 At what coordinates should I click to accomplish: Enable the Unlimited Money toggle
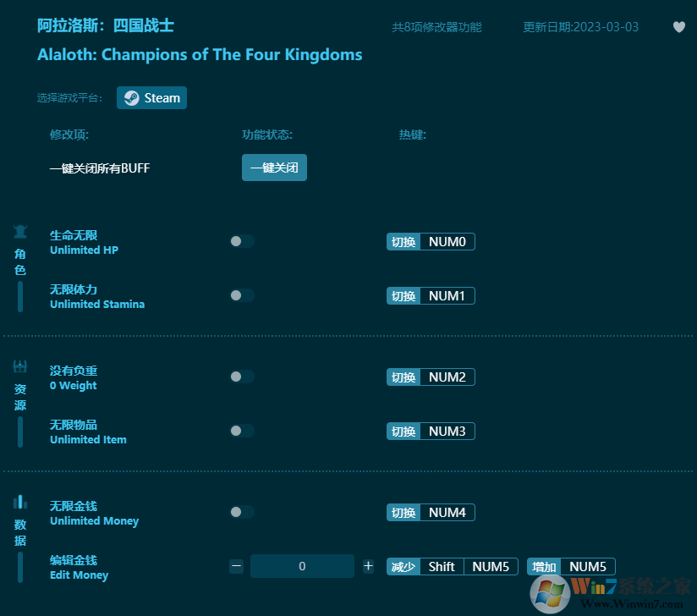pos(241,513)
